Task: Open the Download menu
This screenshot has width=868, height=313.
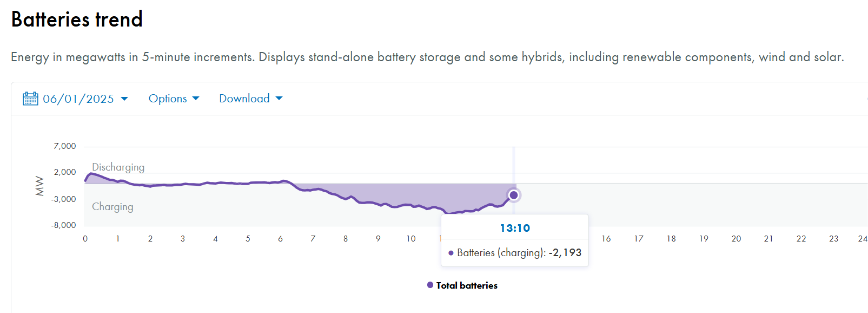Action: point(244,99)
